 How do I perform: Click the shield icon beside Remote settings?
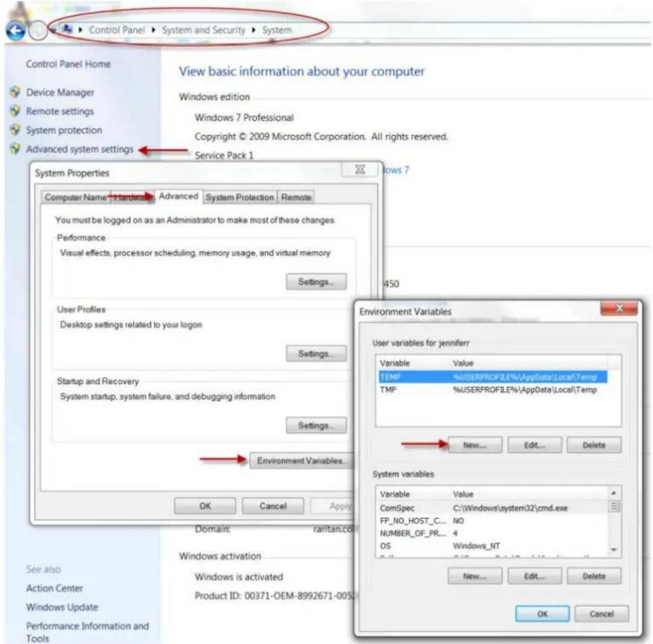(x=15, y=111)
